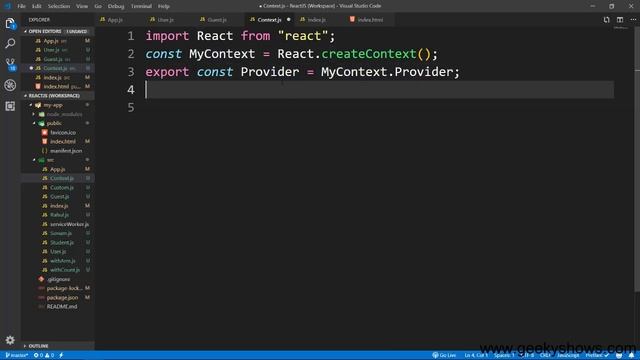Screen dimensions: 640x360
Task: Open the View menu
Action: [x=82, y=6]
